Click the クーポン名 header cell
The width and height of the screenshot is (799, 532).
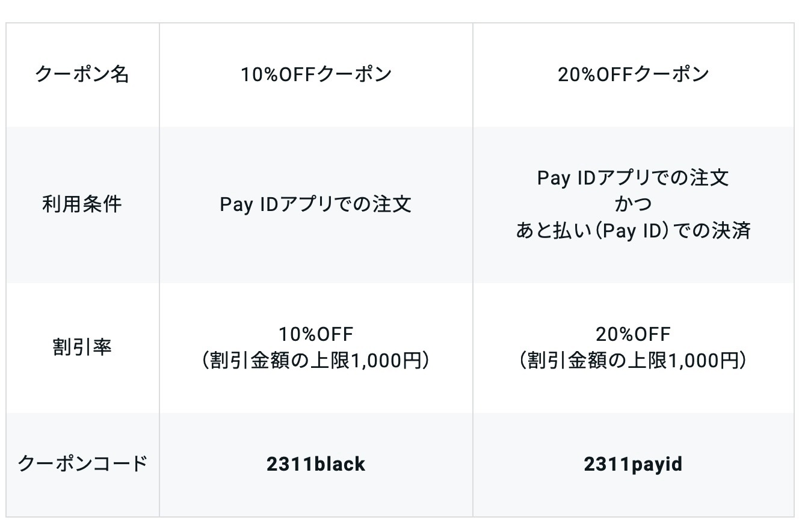click(x=82, y=75)
